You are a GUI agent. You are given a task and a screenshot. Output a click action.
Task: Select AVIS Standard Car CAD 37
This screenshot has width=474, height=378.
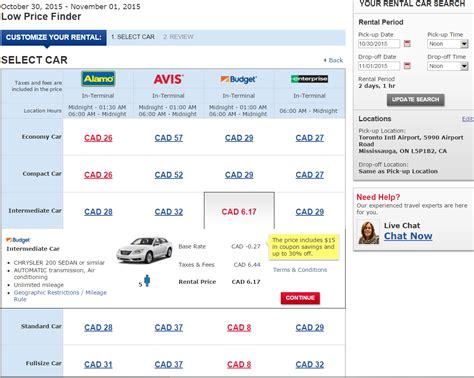click(169, 327)
